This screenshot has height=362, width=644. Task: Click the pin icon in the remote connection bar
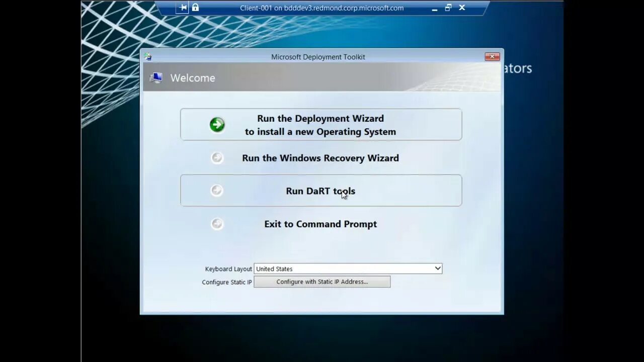(183, 8)
